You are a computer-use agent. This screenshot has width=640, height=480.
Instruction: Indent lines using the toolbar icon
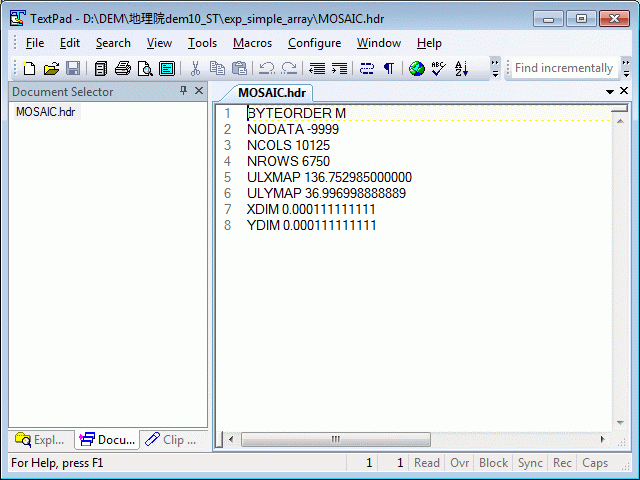[339, 68]
